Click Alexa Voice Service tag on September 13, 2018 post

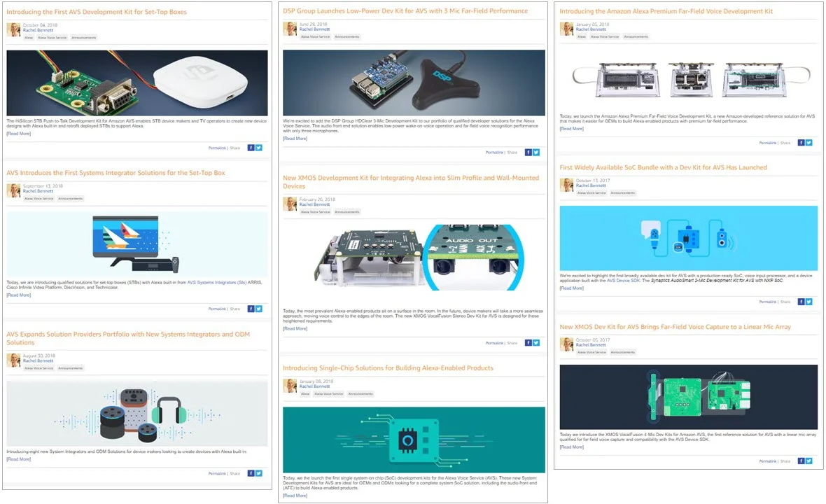39,199
